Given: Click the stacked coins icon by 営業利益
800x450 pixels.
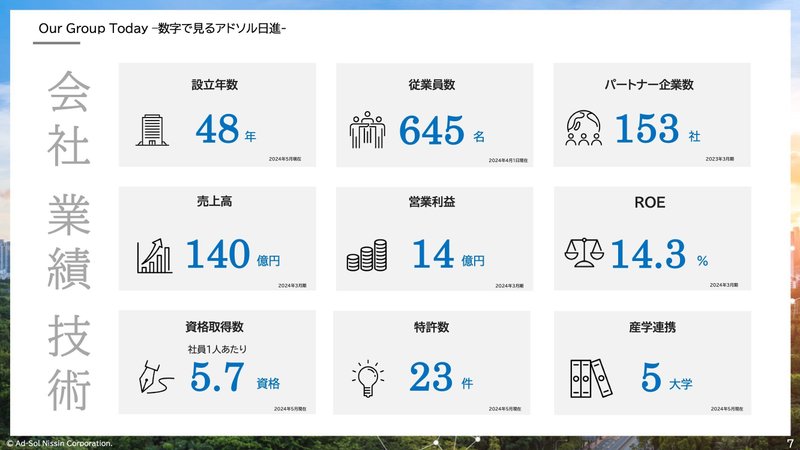Looking at the screenshot, I should pyautogui.click(x=367, y=255).
